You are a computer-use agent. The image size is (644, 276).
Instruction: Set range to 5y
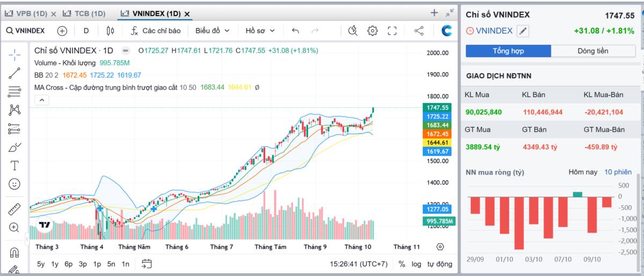(41, 264)
